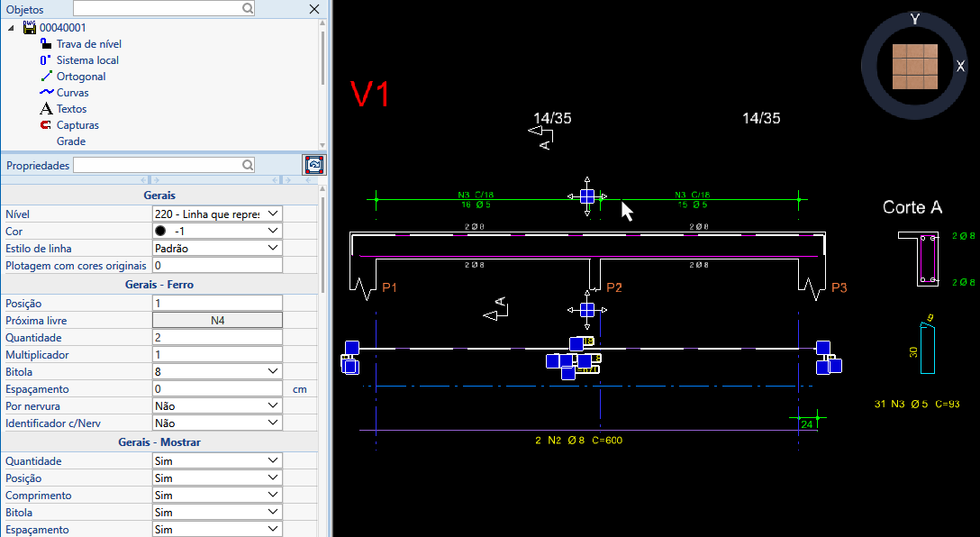
Task: Open the Estilo de linha dropdown
Action: [x=274, y=248]
